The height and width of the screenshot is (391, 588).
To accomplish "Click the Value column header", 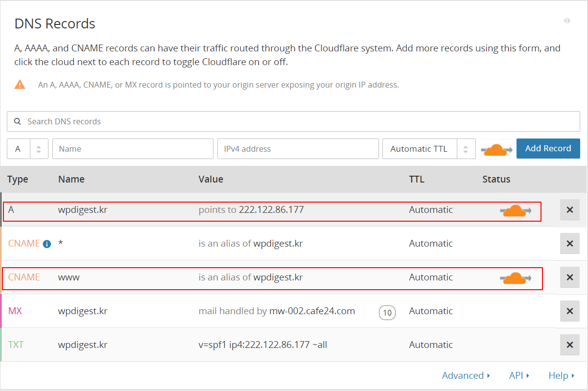I will point(211,179).
